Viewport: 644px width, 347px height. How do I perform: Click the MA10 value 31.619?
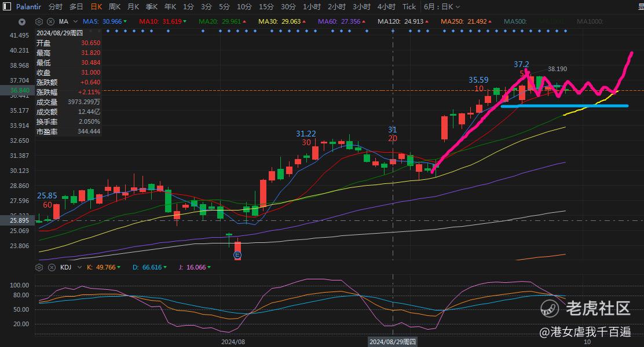coord(171,21)
